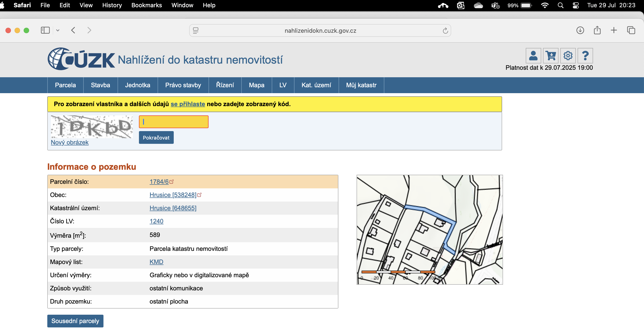Open the Bookmarks menu
This screenshot has height=334, width=644.
(146, 5)
